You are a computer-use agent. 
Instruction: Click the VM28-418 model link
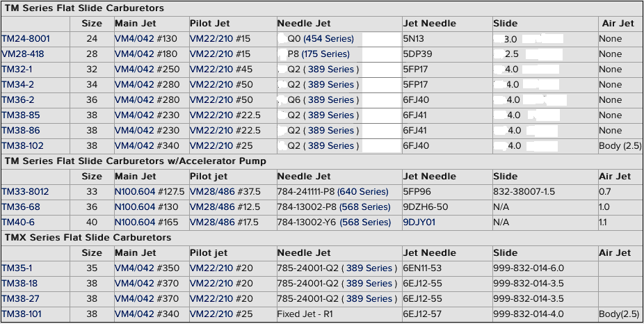[22, 54]
